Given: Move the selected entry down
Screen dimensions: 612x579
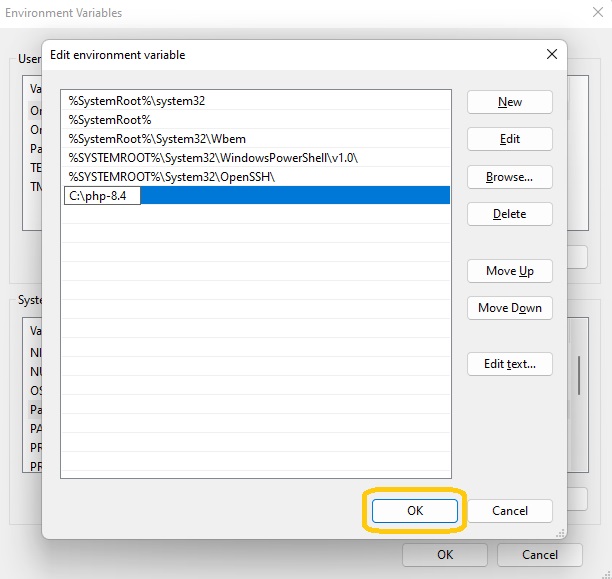Looking at the screenshot, I should pos(510,308).
